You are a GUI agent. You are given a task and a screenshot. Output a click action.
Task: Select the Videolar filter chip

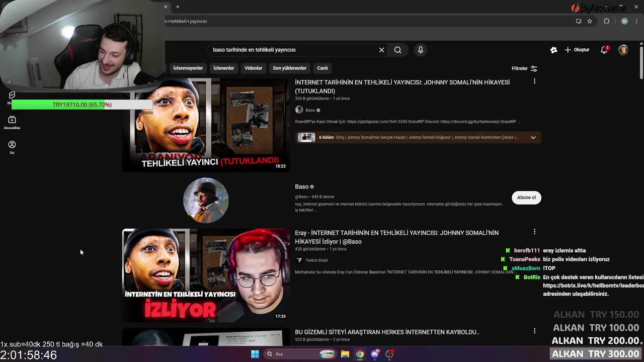coord(254,68)
